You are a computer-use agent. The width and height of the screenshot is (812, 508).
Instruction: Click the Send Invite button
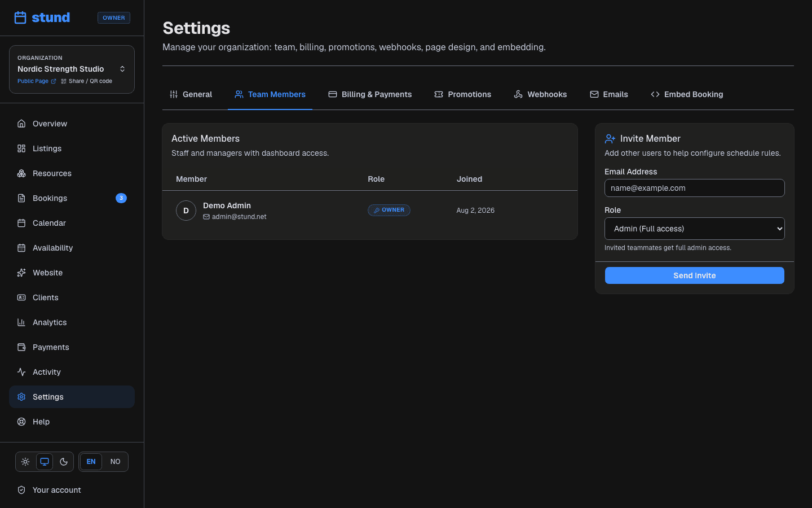point(695,275)
